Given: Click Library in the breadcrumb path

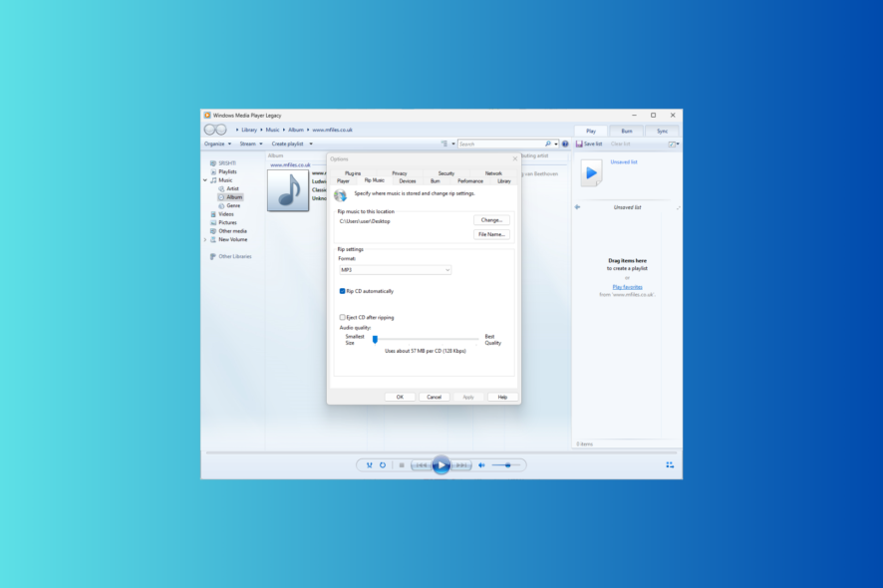Looking at the screenshot, I should pyautogui.click(x=249, y=130).
